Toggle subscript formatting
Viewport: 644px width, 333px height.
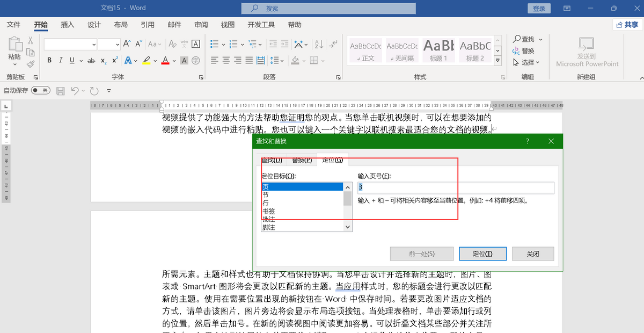click(103, 61)
